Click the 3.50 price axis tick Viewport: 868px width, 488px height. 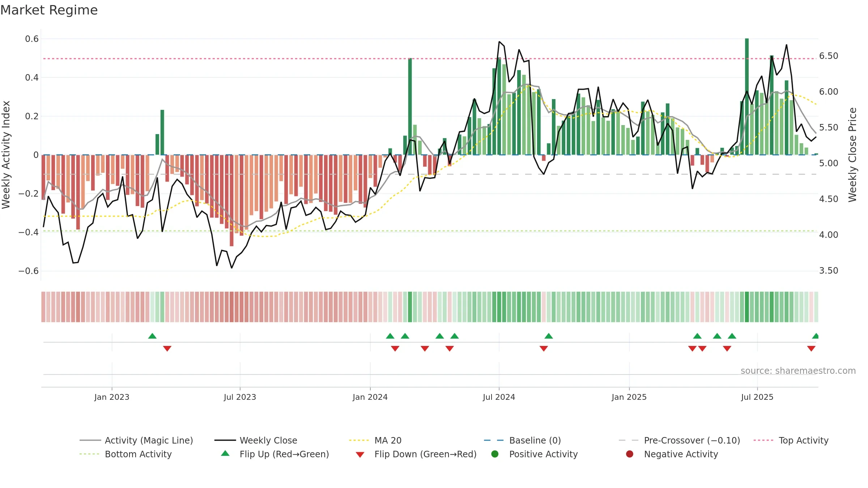pos(829,271)
